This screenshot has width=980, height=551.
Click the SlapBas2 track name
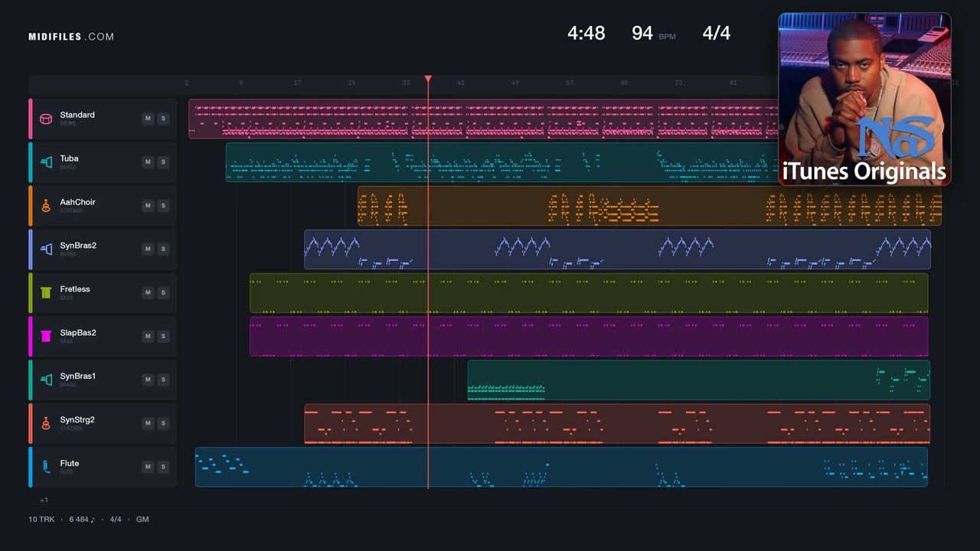[x=78, y=333]
